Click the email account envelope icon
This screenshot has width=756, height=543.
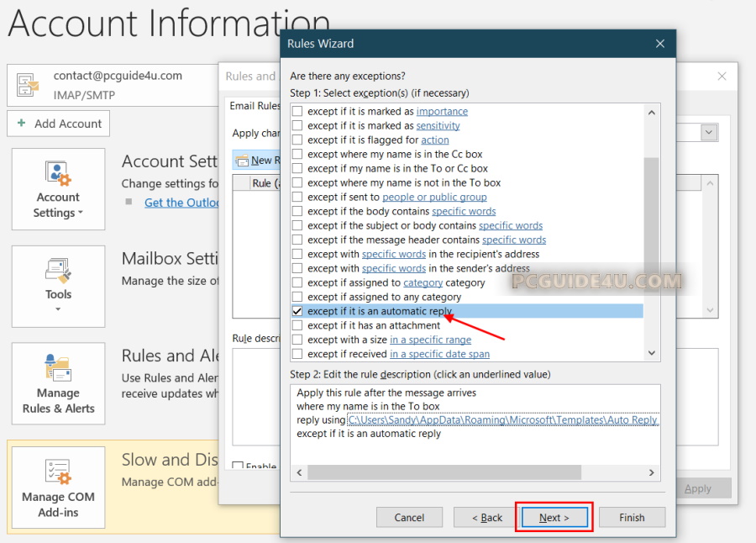click(27, 85)
